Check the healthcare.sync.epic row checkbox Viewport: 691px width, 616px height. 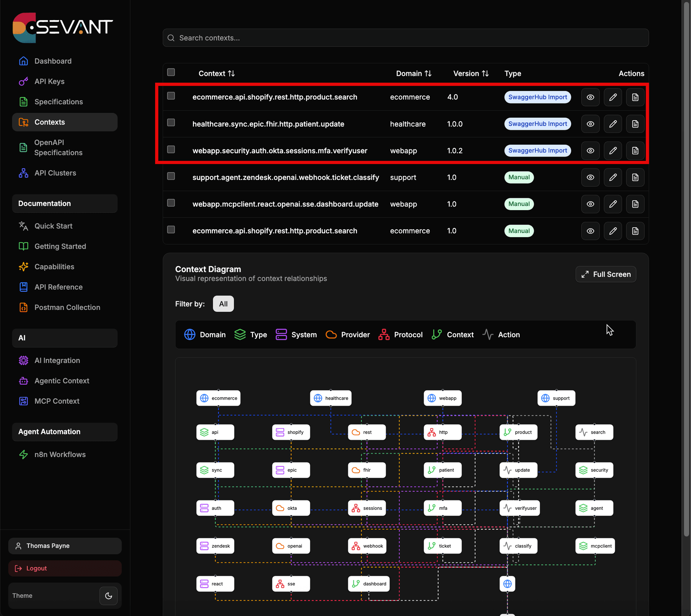tap(171, 123)
